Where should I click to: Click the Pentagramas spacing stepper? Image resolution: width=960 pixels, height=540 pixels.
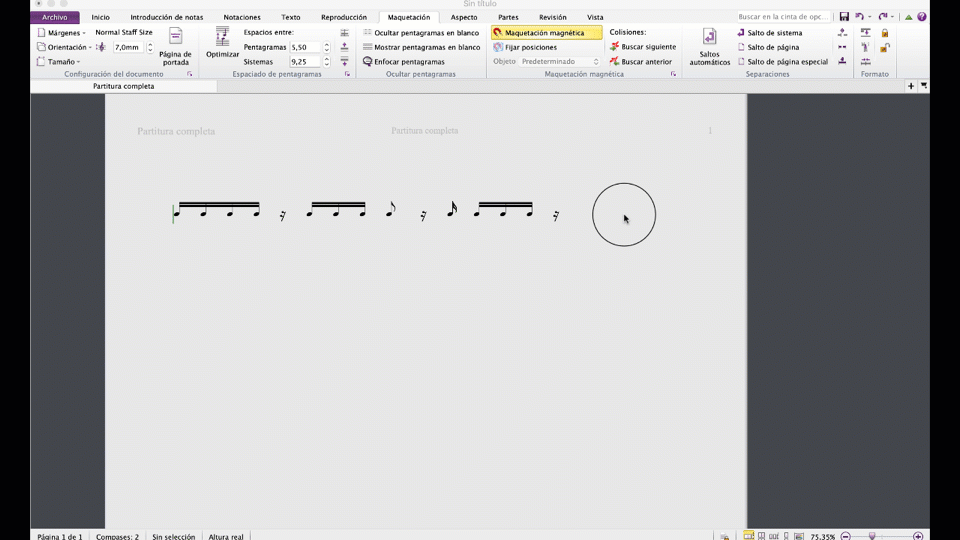(327, 47)
